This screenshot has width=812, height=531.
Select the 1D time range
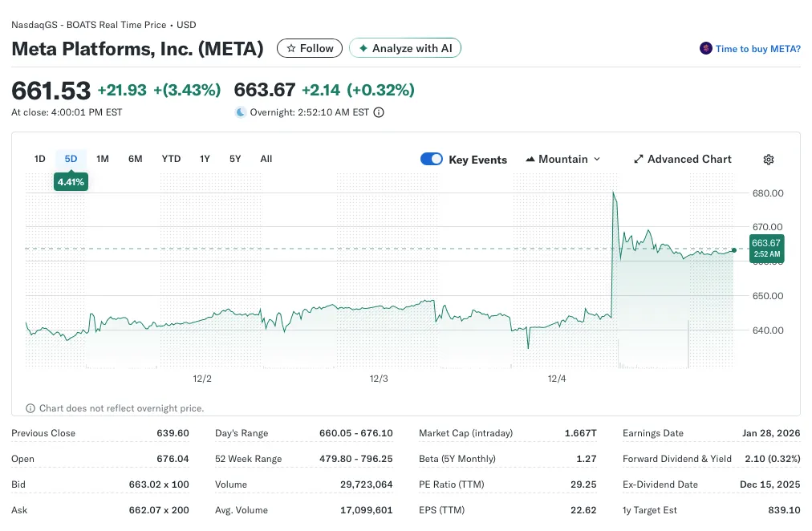[39, 159]
